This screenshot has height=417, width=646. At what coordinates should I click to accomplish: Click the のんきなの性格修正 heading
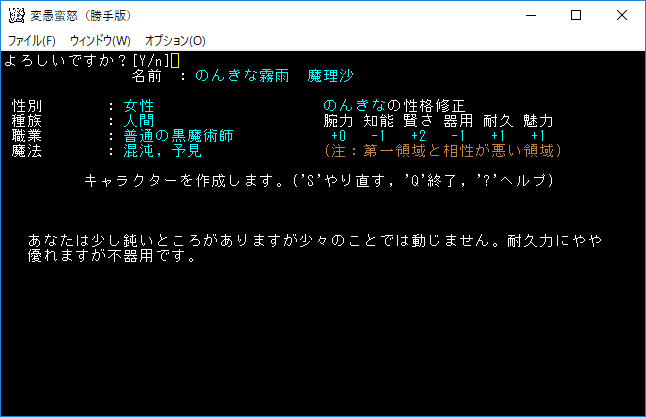coord(393,106)
